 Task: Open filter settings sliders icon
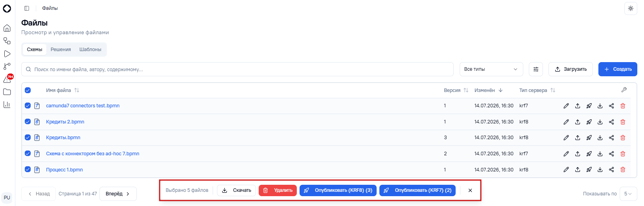[x=536, y=69]
